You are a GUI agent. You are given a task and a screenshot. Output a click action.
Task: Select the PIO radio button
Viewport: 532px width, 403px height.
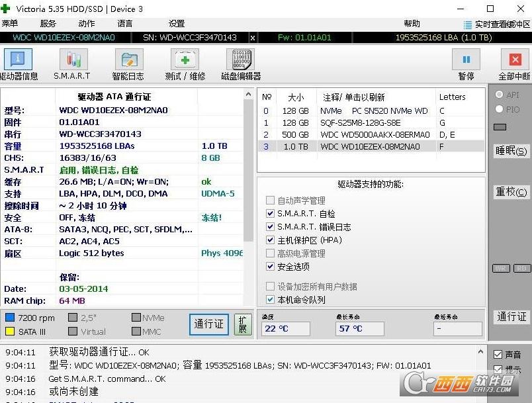coord(499,109)
